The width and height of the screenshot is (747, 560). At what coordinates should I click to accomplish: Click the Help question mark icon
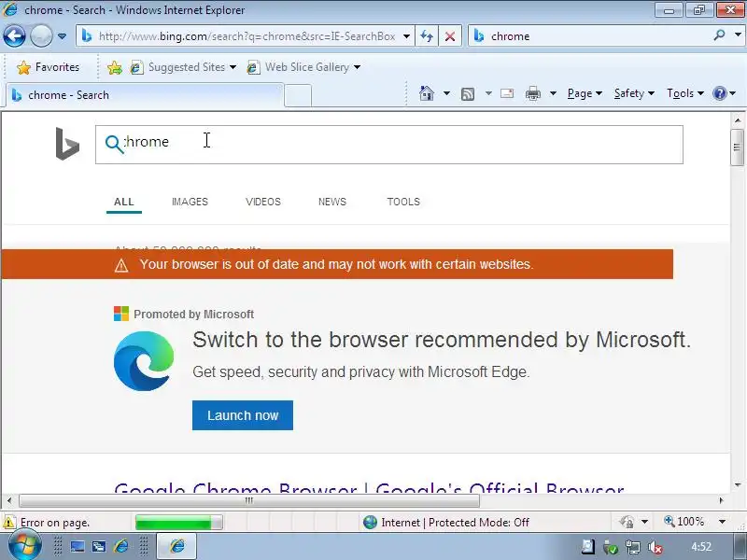click(x=719, y=93)
